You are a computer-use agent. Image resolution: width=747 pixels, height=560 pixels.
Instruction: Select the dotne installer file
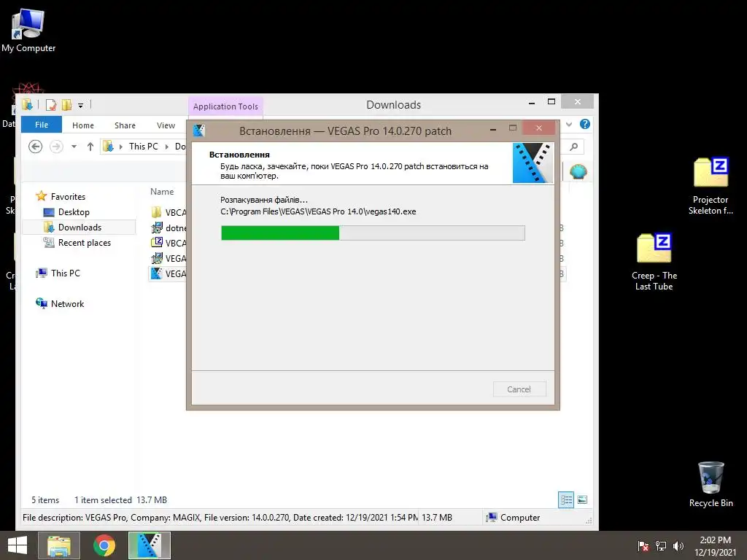[x=169, y=227]
